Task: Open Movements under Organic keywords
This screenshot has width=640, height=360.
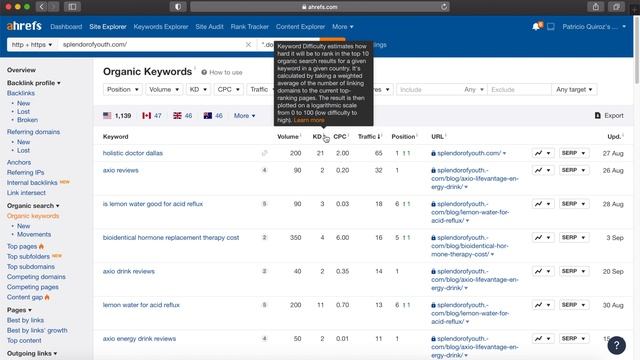Action: (34, 234)
